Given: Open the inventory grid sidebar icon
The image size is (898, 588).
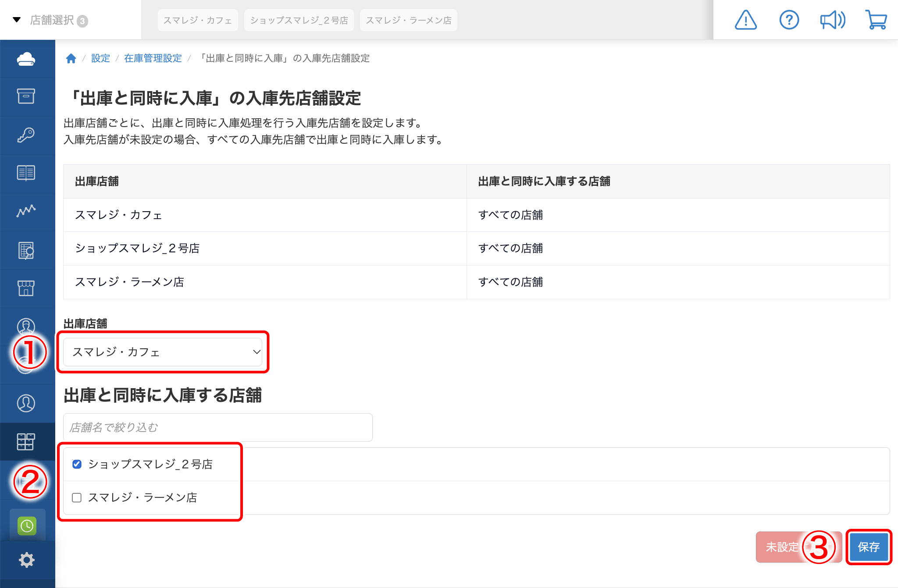Looking at the screenshot, I should point(26,442).
